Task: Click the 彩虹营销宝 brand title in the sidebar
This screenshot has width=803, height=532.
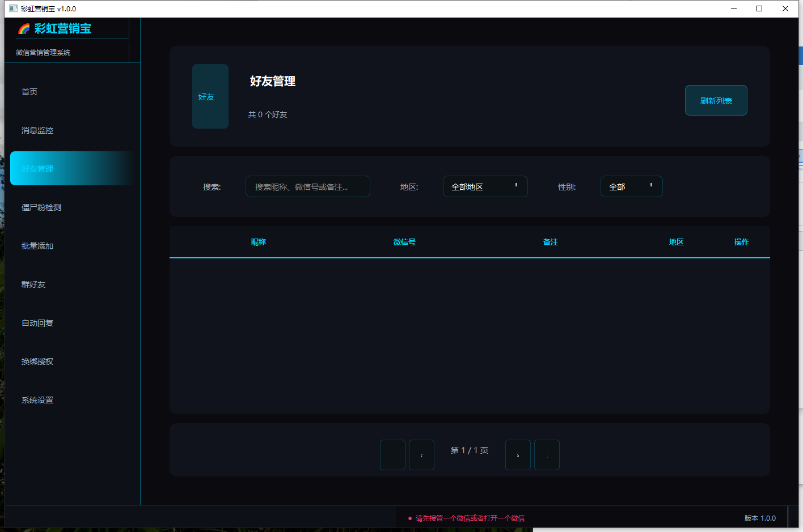Action: pos(63,29)
